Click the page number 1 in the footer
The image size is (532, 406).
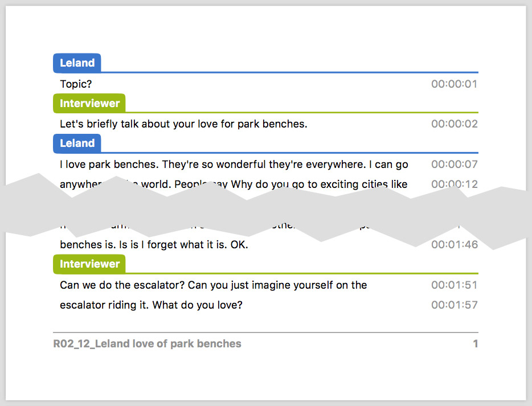click(475, 344)
